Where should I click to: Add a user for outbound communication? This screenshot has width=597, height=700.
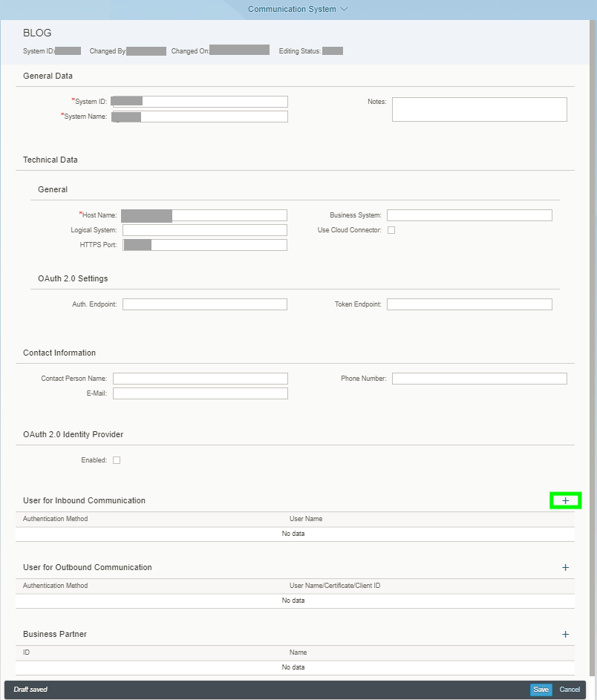[565, 567]
